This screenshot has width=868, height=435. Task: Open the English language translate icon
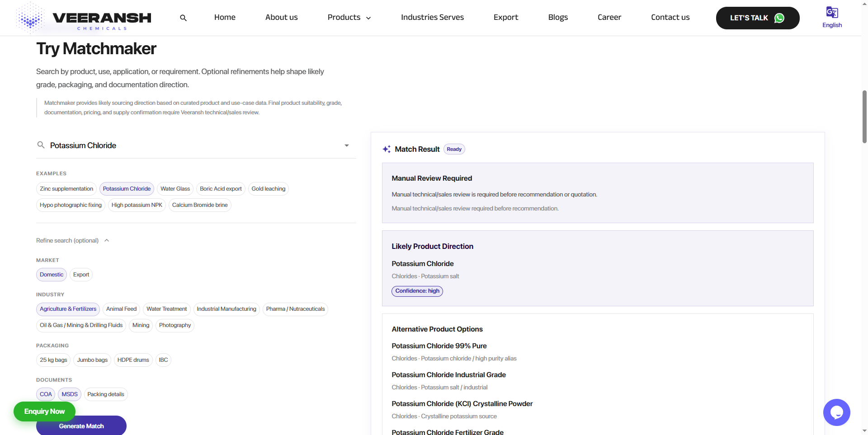[832, 12]
